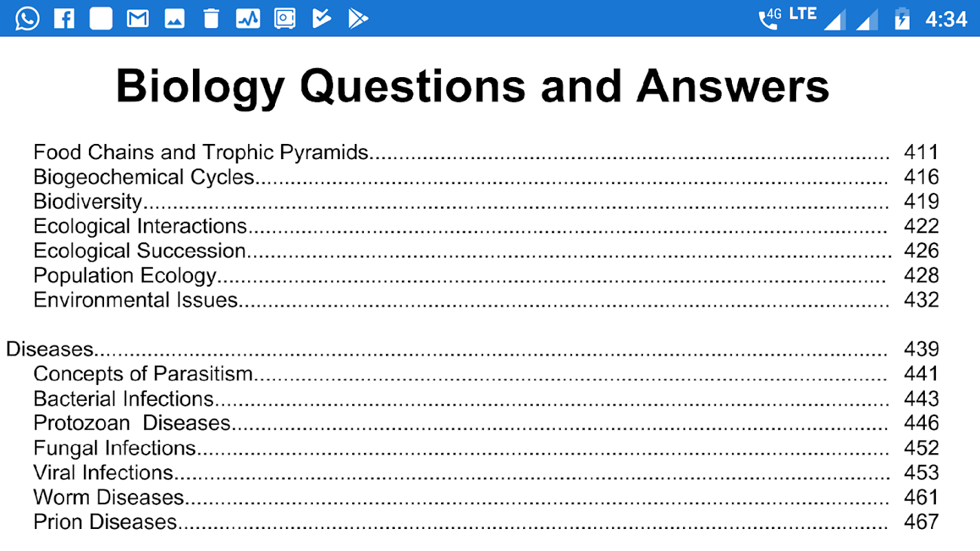Tap page number 439

coord(921,349)
